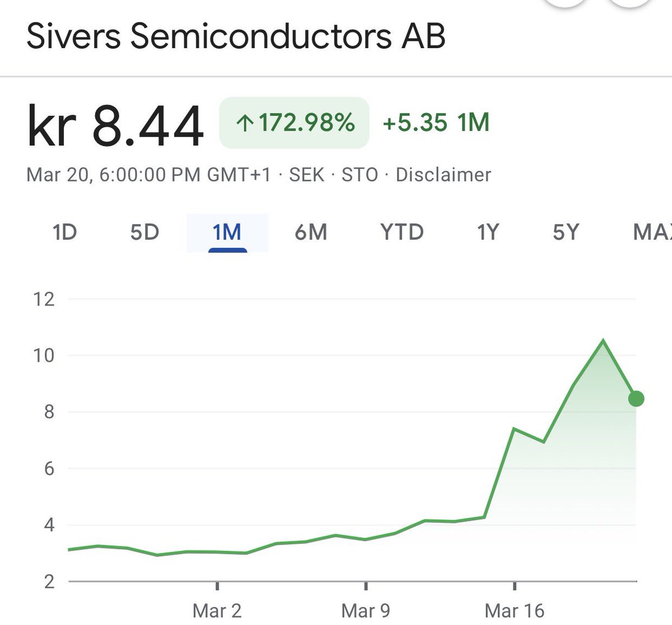672x625 pixels.
Task: Click the +5.35 1M change text
Action: (436, 123)
